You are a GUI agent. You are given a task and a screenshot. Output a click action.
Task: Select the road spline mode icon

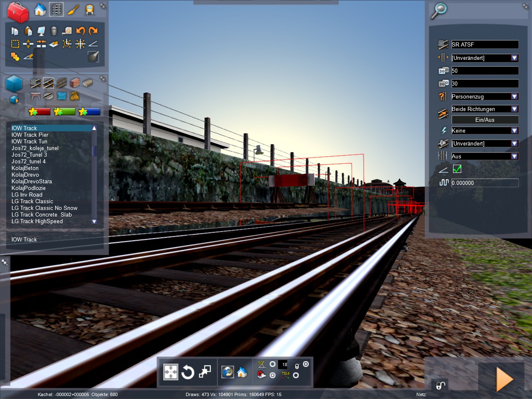[x=62, y=83]
